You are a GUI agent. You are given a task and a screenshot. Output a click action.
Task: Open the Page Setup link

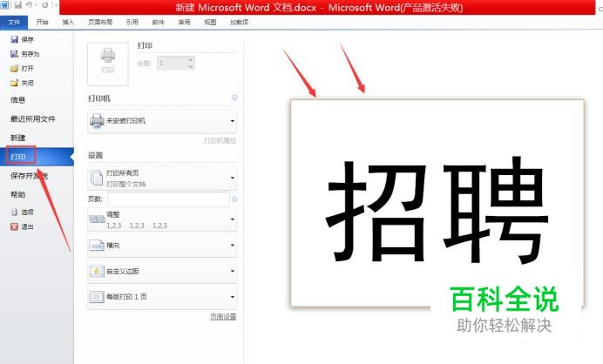coord(223,317)
